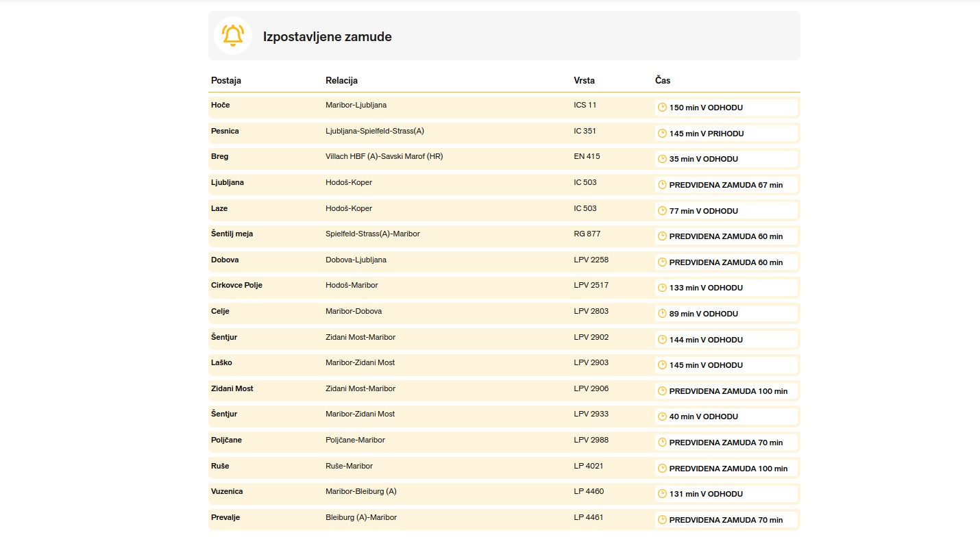Click clock icon in Cirkovce Polje row
The height and width of the screenshot is (559, 980).
662,288
